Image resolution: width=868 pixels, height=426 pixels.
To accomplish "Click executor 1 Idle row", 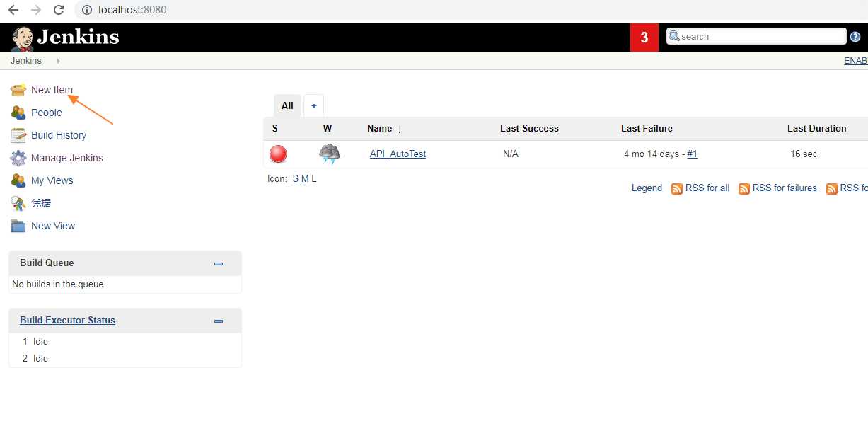I will pos(125,341).
